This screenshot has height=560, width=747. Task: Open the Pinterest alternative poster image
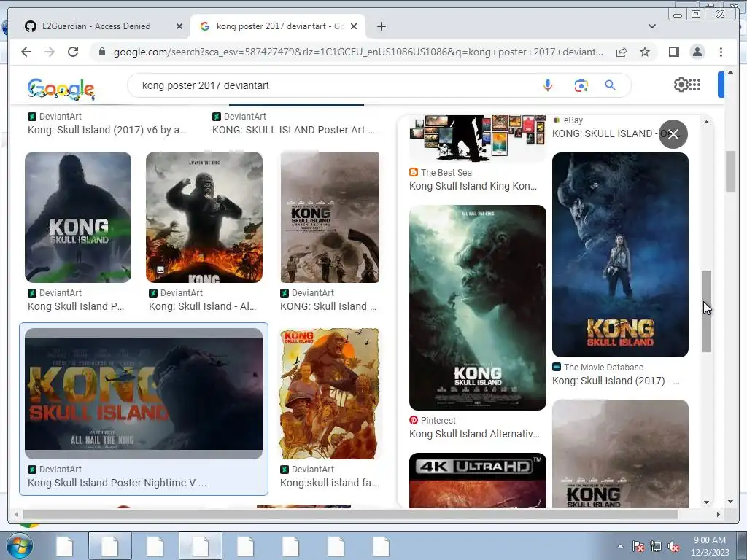tap(477, 308)
